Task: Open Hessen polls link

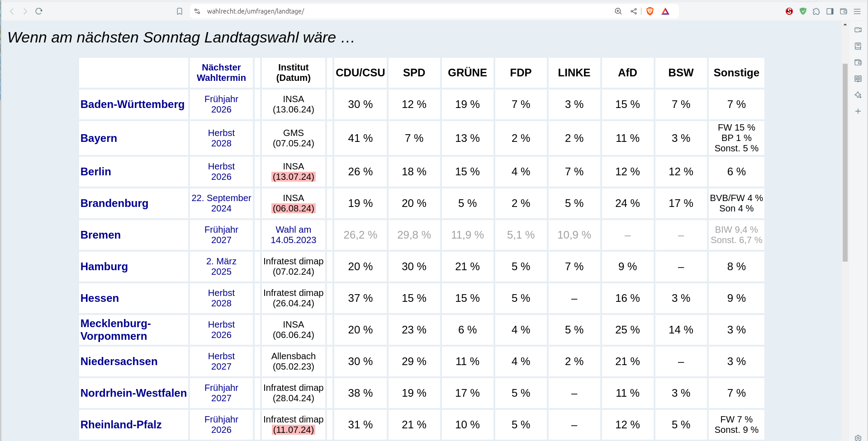Action: tap(100, 298)
